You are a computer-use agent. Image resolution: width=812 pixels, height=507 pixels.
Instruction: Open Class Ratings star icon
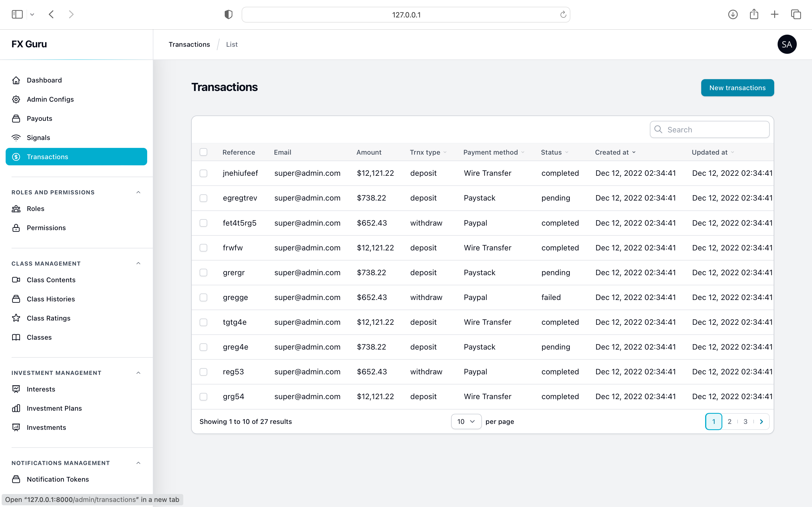(16, 318)
